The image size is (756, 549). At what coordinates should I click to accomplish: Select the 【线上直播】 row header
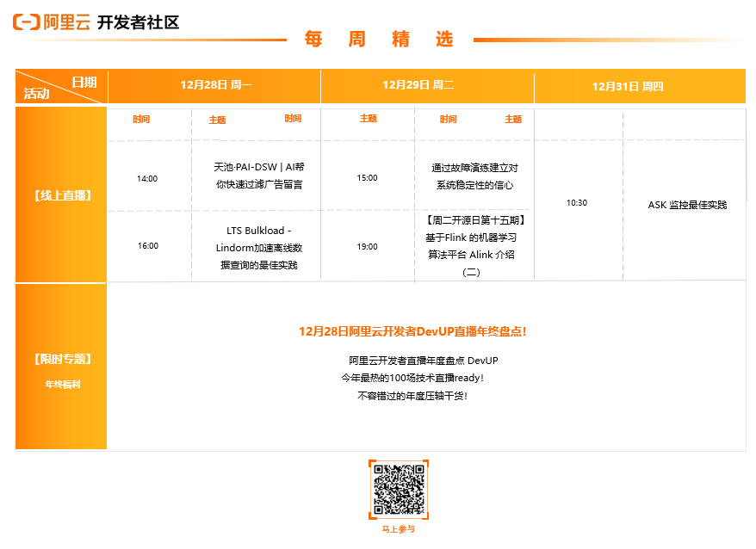tap(63, 195)
